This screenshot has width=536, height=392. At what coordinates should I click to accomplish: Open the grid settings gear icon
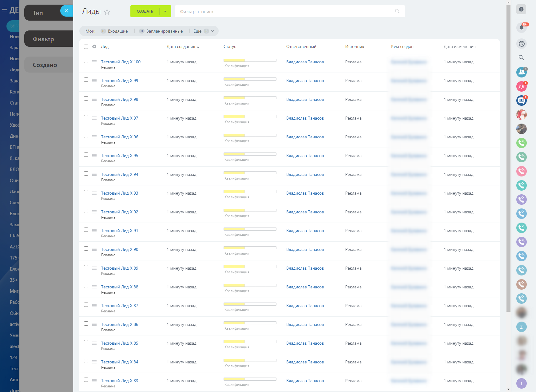[x=94, y=47]
